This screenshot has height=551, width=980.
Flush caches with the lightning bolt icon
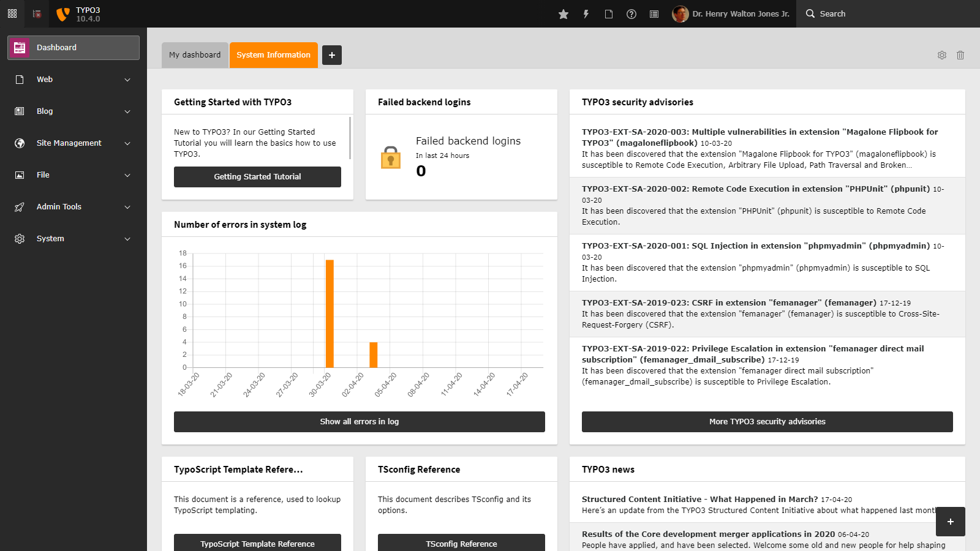(586, 13)
